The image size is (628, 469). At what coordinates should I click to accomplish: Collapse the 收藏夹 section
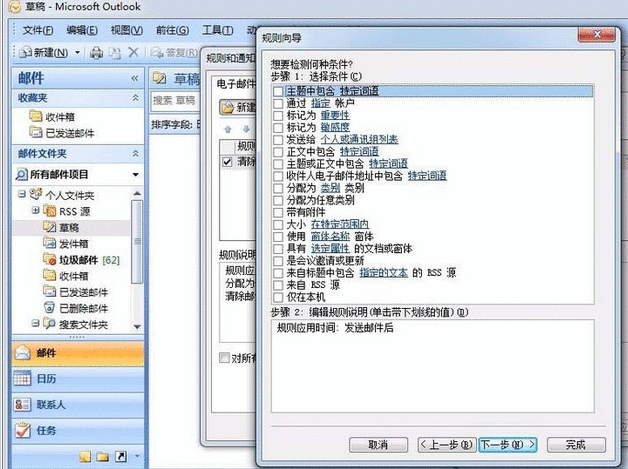point(136,97)
